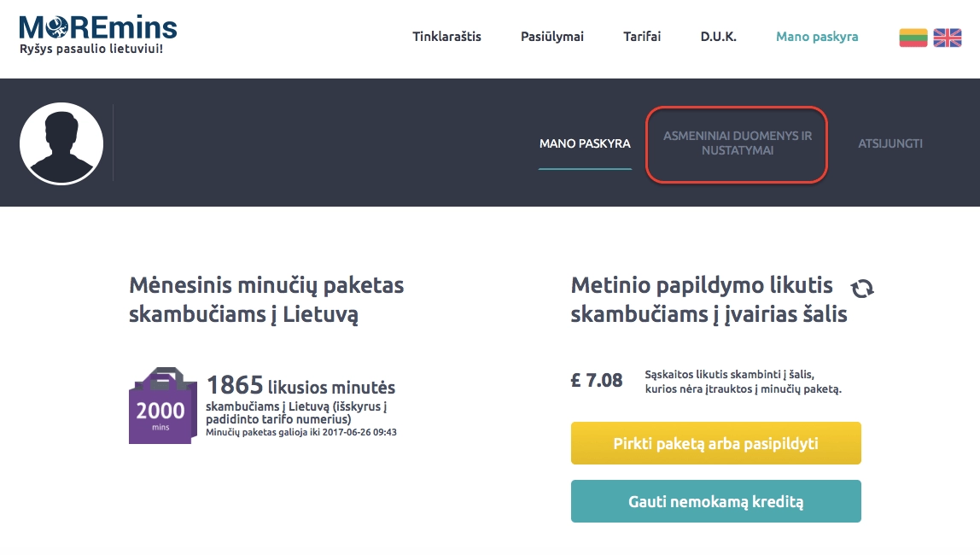980x555 pixels.
Task: Log out via ATSIJUNGTI
Action: pos(890,143)
